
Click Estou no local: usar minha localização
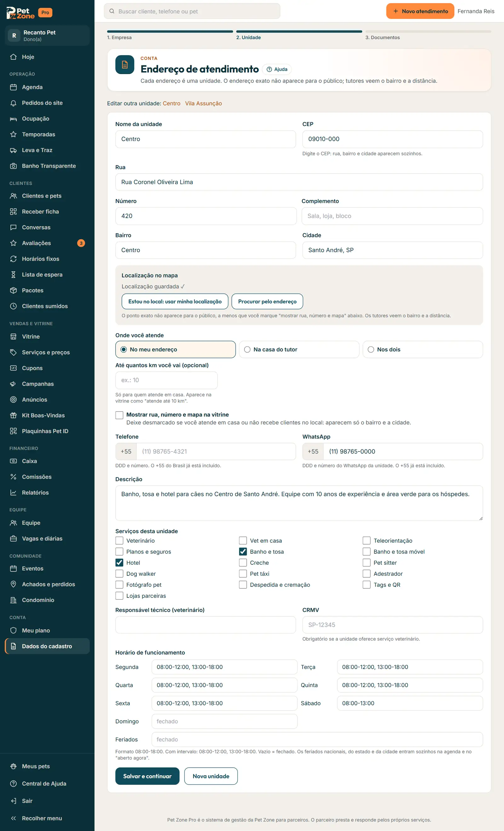[175, 302]
